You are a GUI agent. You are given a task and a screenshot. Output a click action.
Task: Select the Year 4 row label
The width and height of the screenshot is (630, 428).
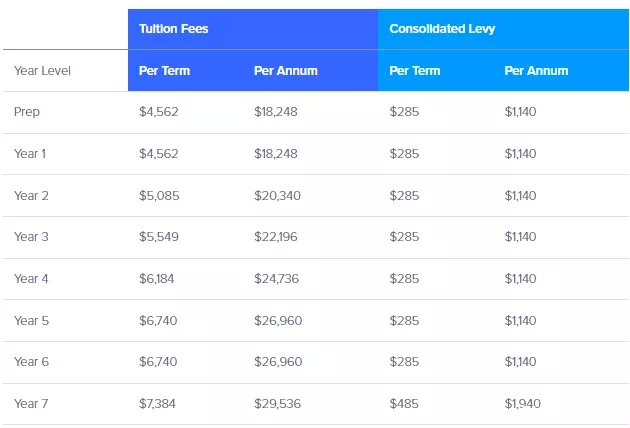coord(31,279)
